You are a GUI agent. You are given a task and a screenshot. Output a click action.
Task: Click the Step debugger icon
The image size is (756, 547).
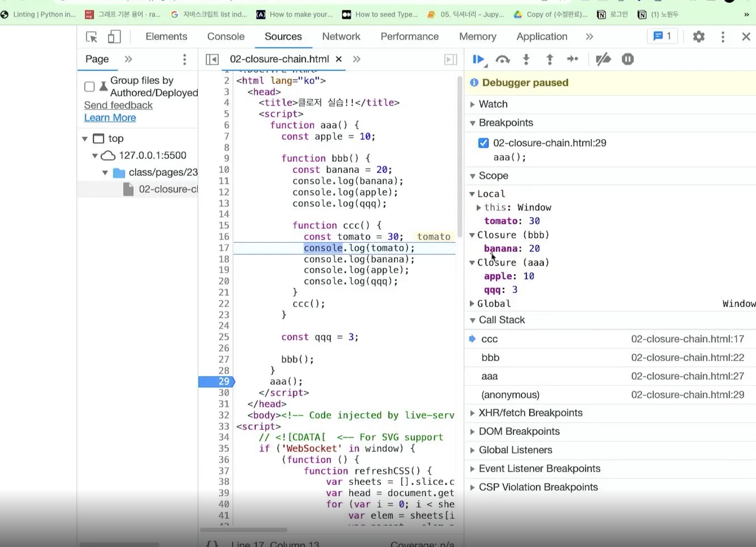572,59
